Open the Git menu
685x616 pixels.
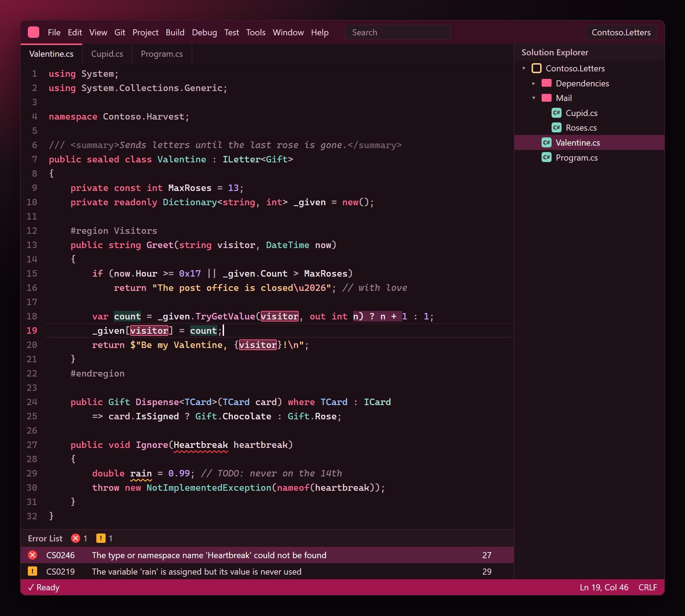pyautogui.click(x=120, y=32)
